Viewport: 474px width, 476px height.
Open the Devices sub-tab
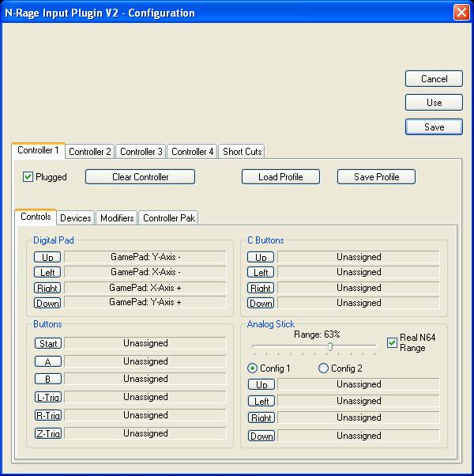76,218
